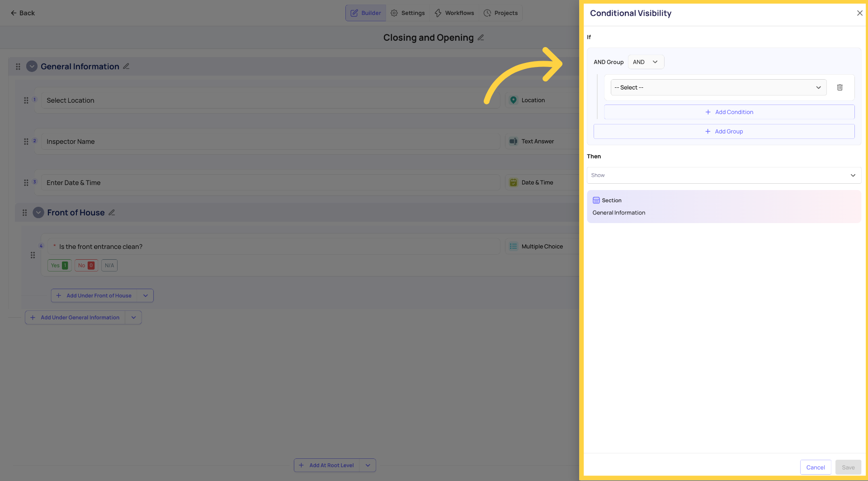
Task: Close the Conditional Visibility panel
Action: pos(860,13)
